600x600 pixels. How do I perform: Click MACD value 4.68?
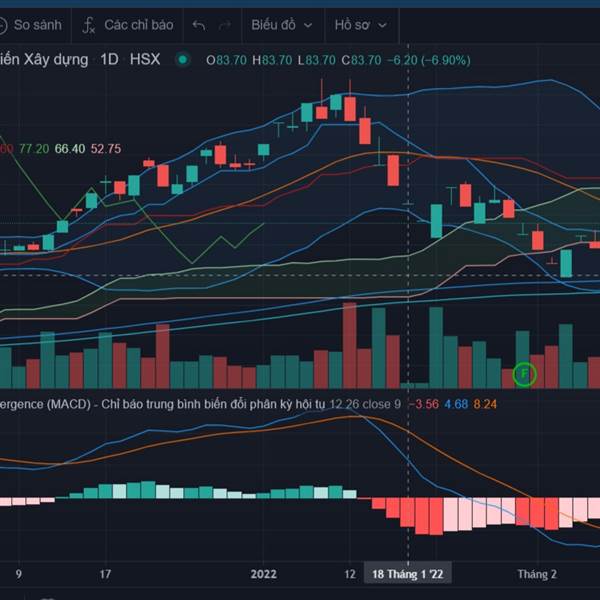point(456,404)
